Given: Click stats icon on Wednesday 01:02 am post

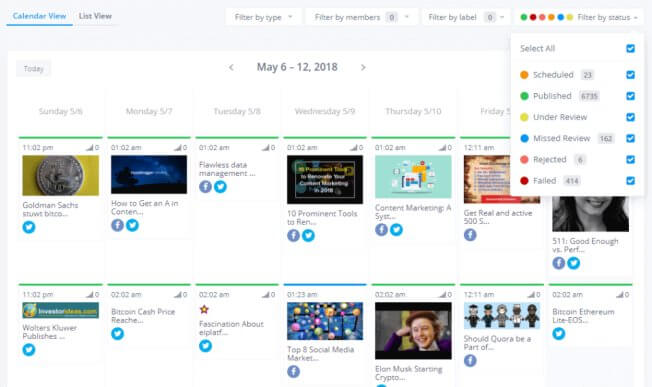Looking at the screenshot, I should click(x=354, y=148).
